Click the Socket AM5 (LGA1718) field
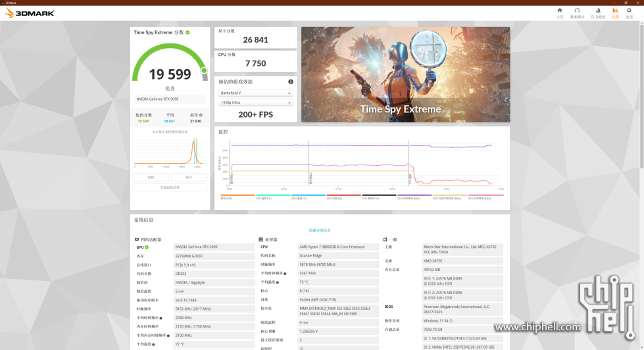 (x=338, y=299)
